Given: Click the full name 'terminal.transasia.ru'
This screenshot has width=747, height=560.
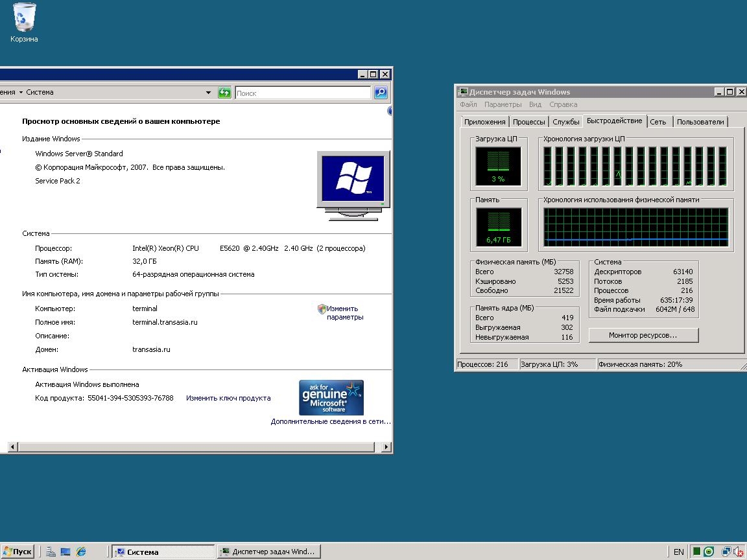Looking at the screenshot, I should [165, 322].
